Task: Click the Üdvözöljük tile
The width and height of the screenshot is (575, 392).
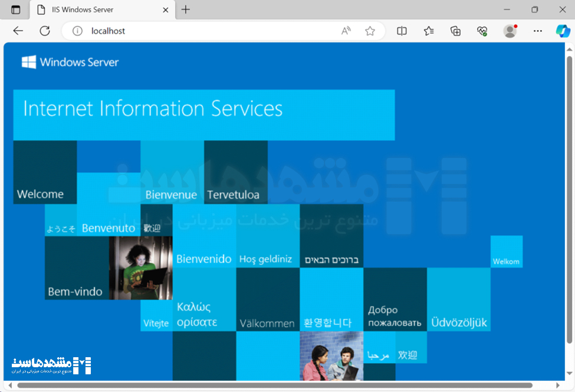Action: [459, 299]
